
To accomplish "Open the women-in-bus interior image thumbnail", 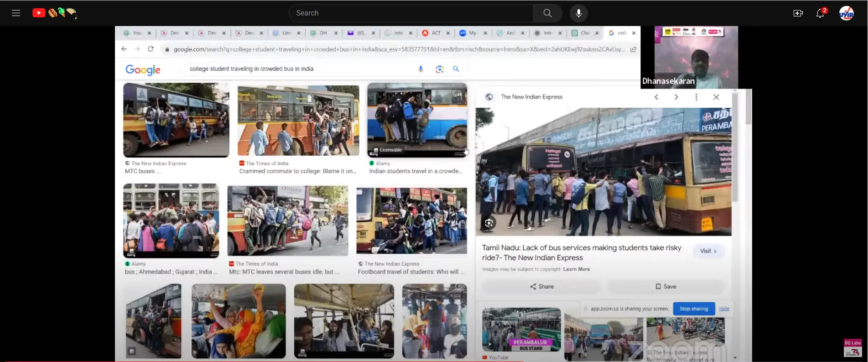I will tap(239, 321).
